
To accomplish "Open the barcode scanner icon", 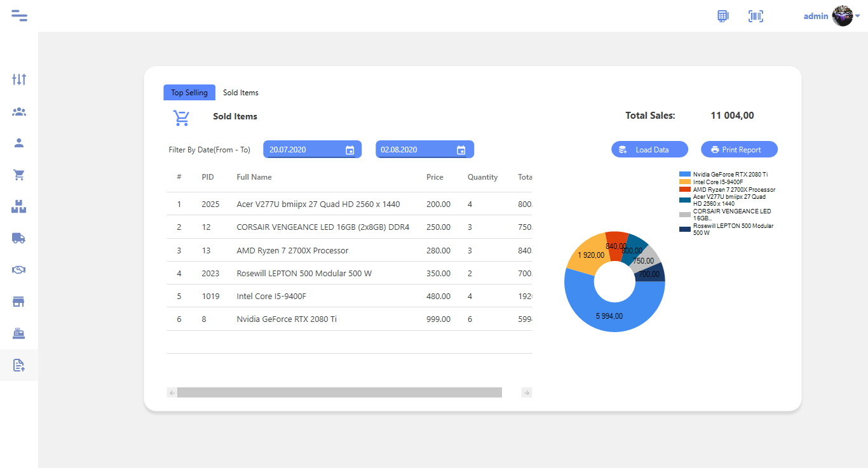I will pos(756,16).
